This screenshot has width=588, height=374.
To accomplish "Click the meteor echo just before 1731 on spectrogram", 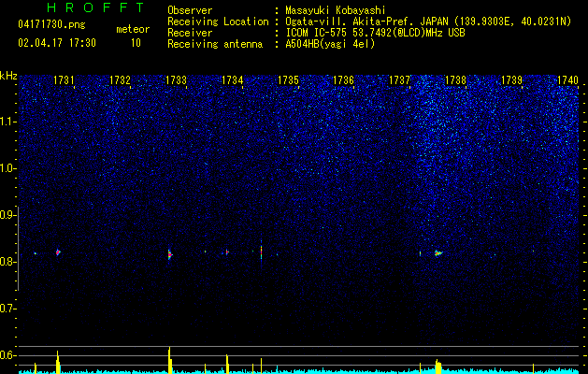I will (x=58, y=252).
